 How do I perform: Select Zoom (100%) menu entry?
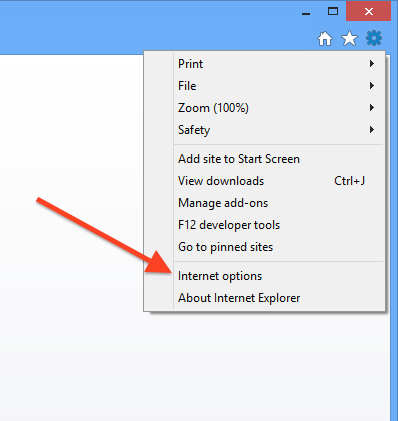coord(265,108)
